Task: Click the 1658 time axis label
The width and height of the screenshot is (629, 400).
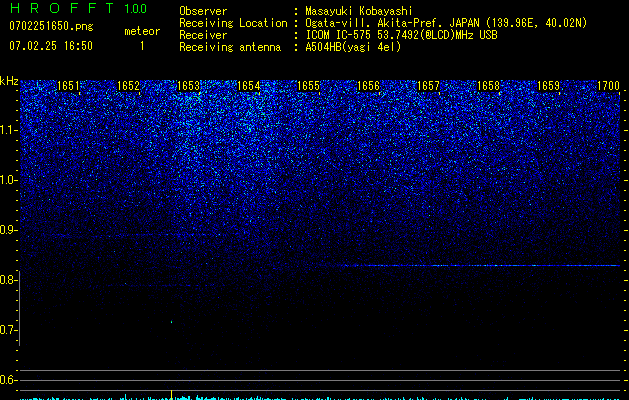Action: click(x=488, y=86)
